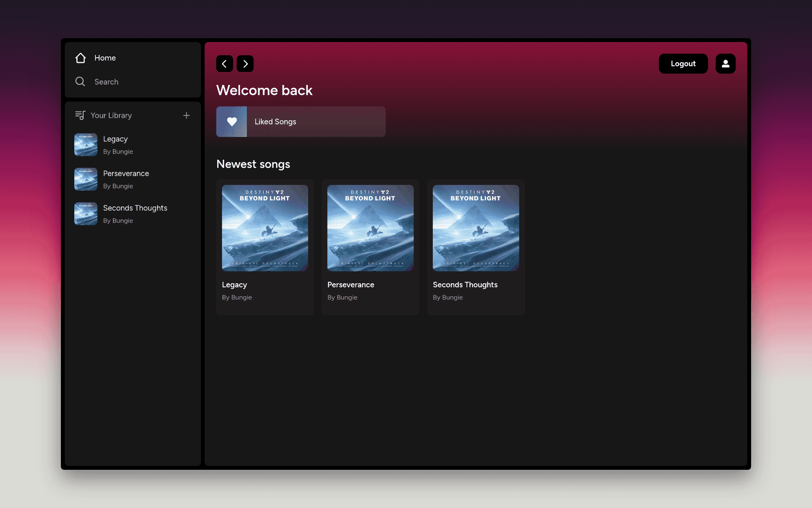Play Seconds Thoughts album cover in Newest songs

point(476,228)
